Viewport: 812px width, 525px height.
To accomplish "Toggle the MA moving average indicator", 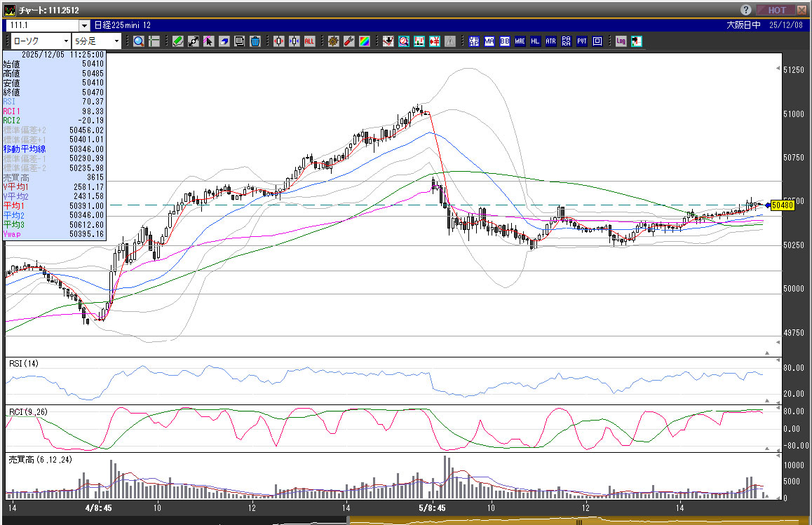I will point(489,41).
